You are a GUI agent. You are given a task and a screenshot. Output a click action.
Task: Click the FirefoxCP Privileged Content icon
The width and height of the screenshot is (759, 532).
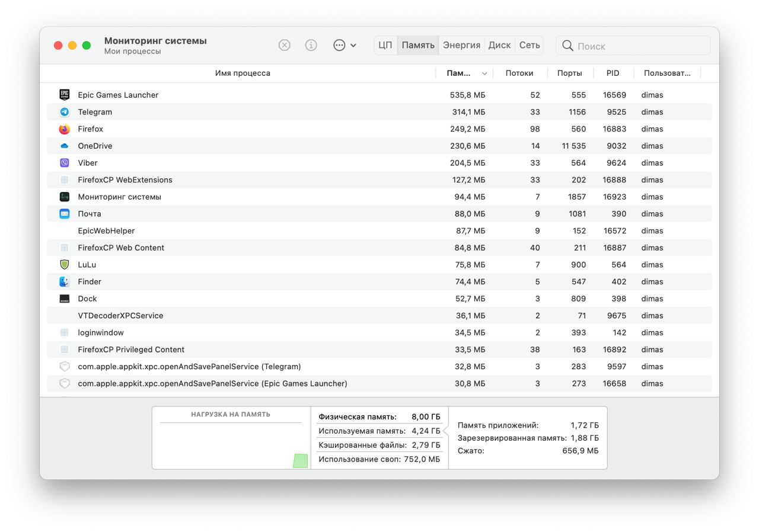[65, 350]
